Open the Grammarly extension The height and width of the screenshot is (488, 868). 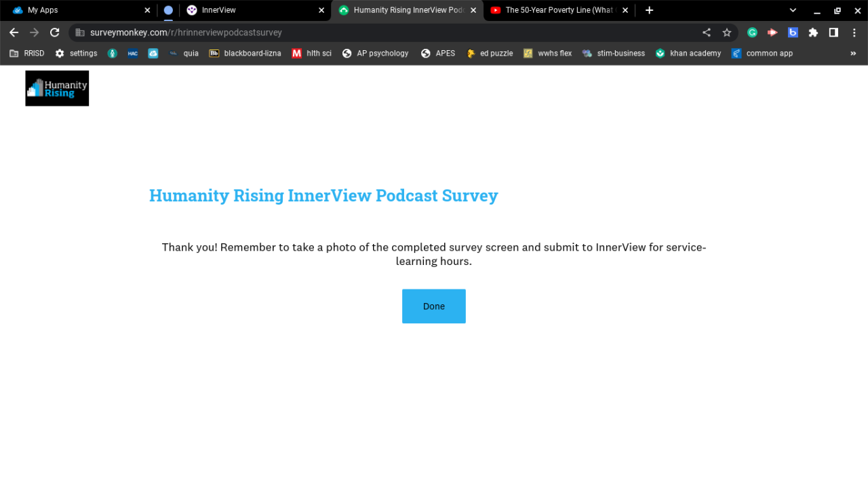[x=752, y=33]
